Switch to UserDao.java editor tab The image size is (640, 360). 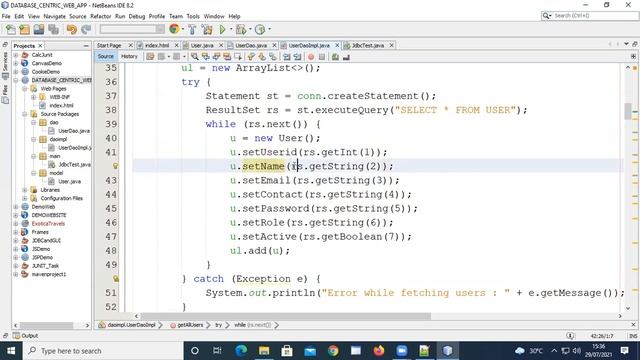[251, 45]
